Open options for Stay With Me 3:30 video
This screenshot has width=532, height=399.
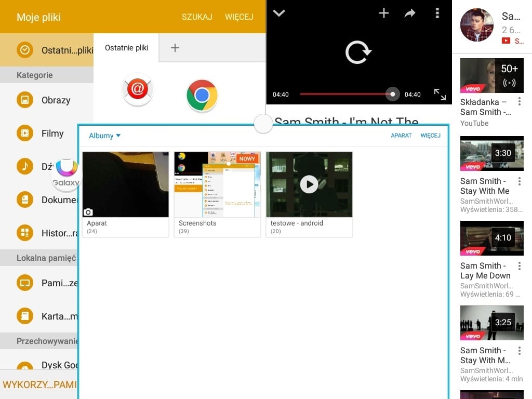click(520, 181)
